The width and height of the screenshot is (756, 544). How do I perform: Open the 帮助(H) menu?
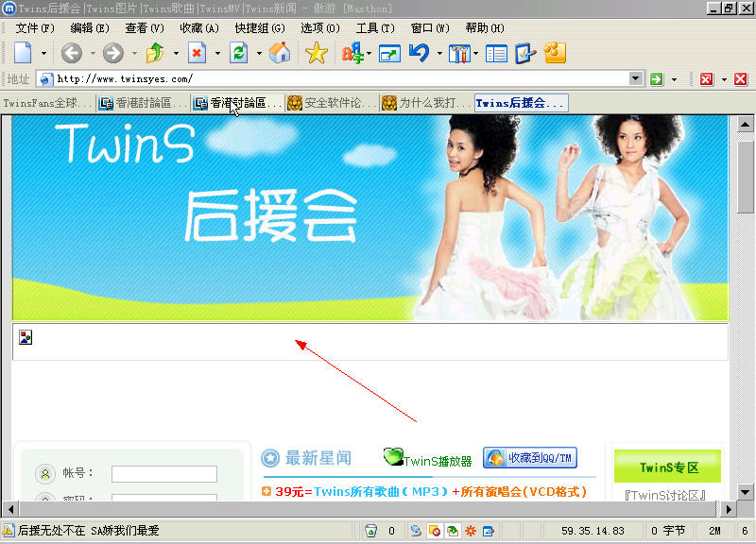click(485, 28)
